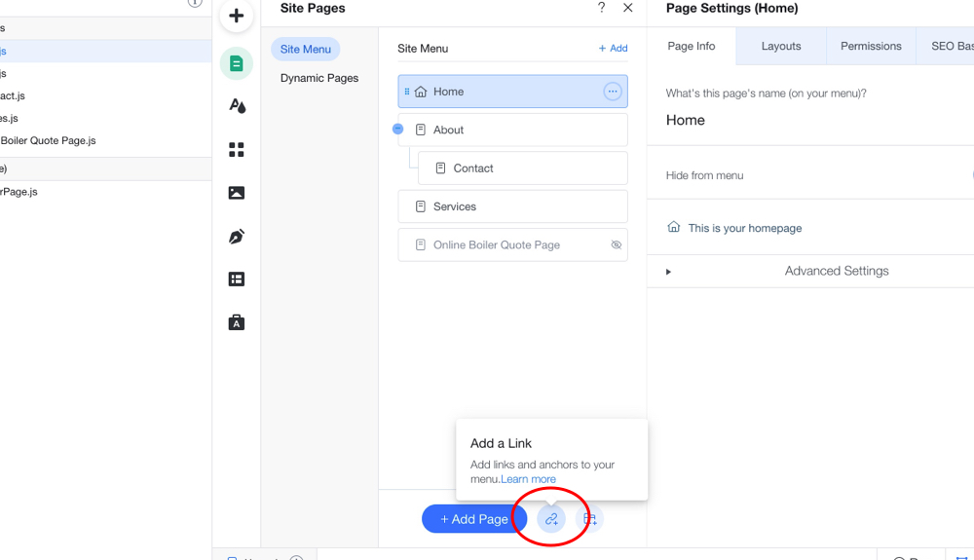
Task: Click Advanced Settings heading text
Action: [x=836, y=272]
